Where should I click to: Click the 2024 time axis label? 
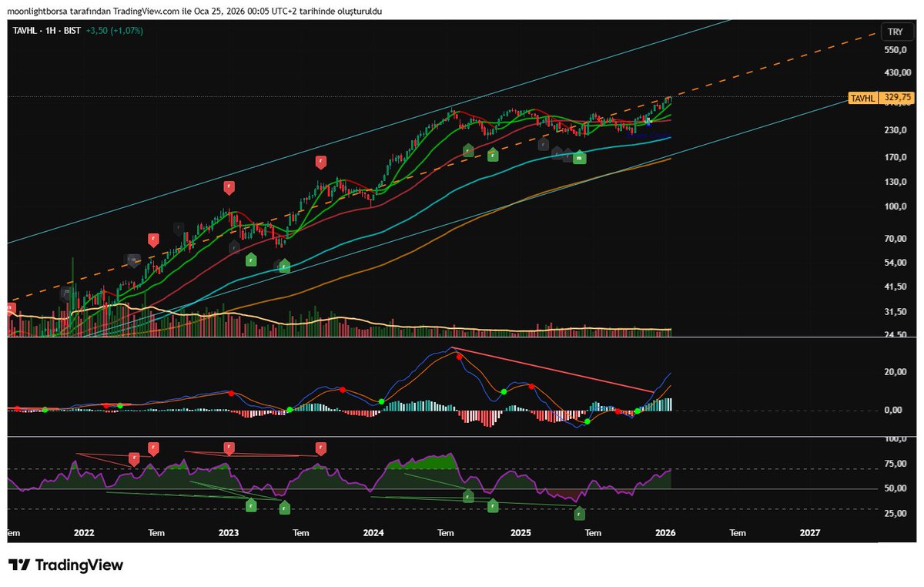pos(373,532)
